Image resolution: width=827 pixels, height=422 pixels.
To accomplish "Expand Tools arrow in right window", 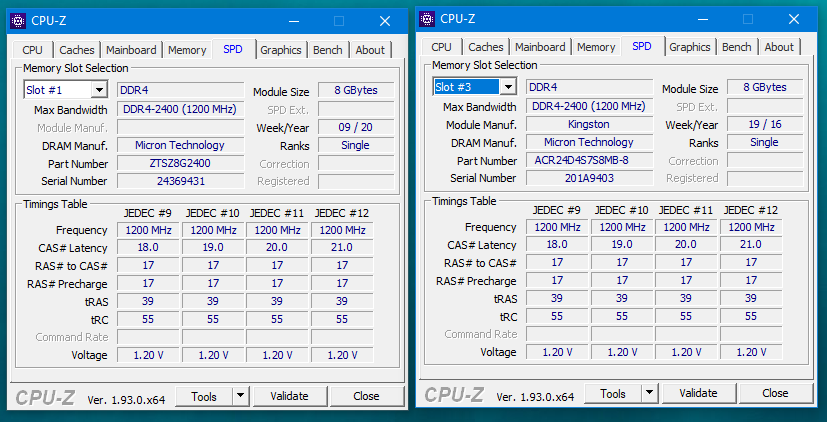I will pos(649,393).
